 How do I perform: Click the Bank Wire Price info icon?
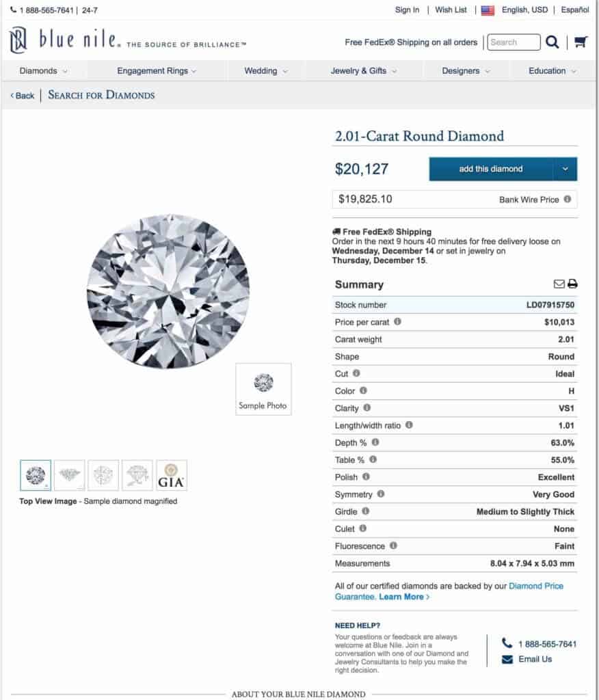pos(568,199)
